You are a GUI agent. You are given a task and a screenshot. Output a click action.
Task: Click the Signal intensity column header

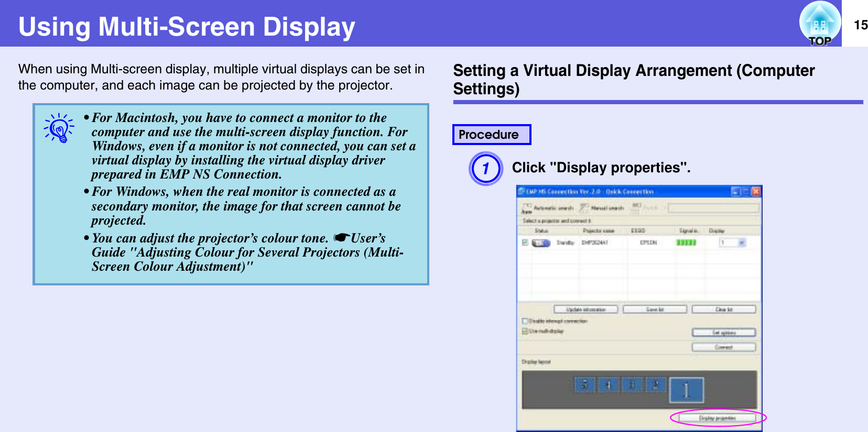689,231
